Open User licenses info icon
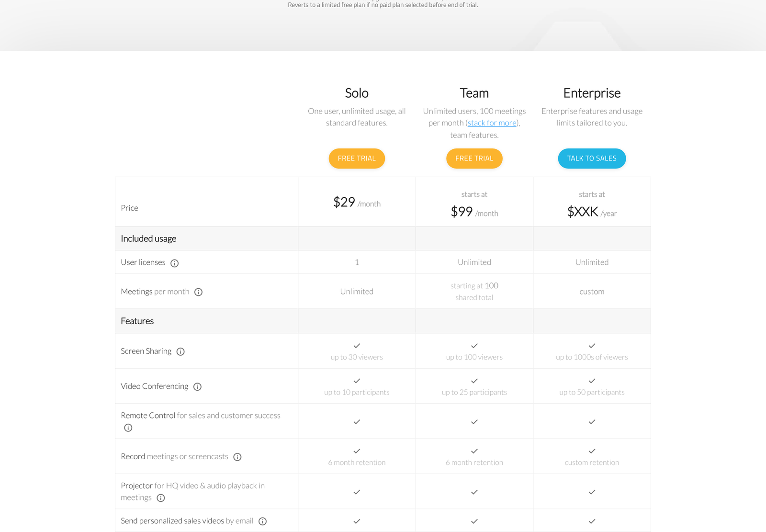The height and width of the screenshot is (532, 766). point(175,263)
